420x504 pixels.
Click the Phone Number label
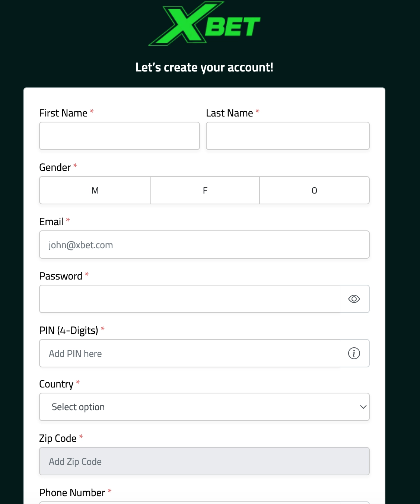click(x=72, y=492)
